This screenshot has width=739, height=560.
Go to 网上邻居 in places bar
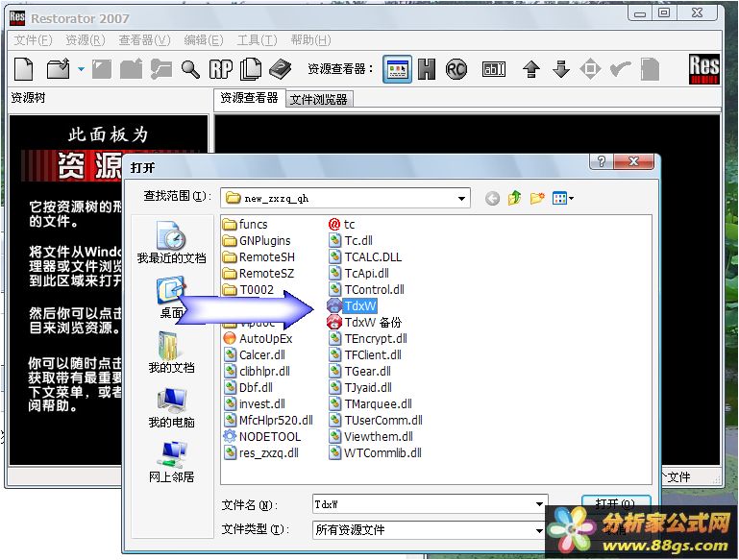[171, 462]
